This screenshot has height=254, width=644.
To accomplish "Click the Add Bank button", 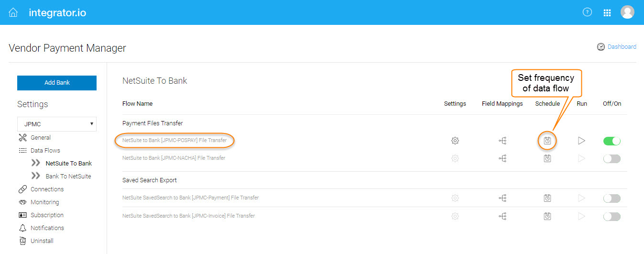I will tap(57, 83).
